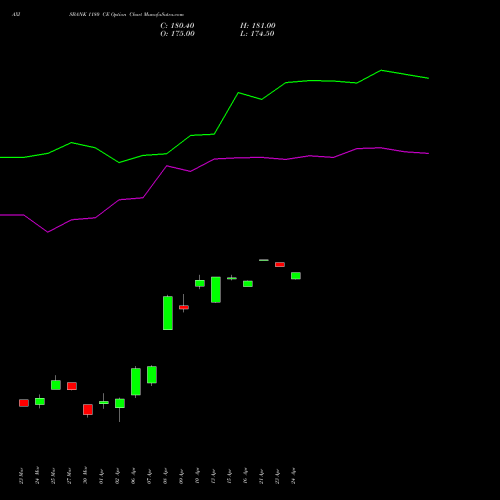
Task: Click the close price 'C: 180.40'
Action: (x=177, y=26)
